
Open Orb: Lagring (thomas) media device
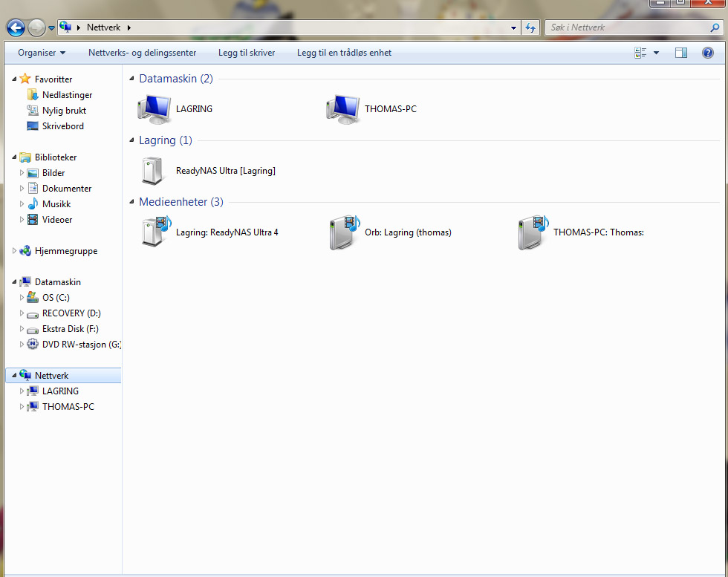click(390, 232)
